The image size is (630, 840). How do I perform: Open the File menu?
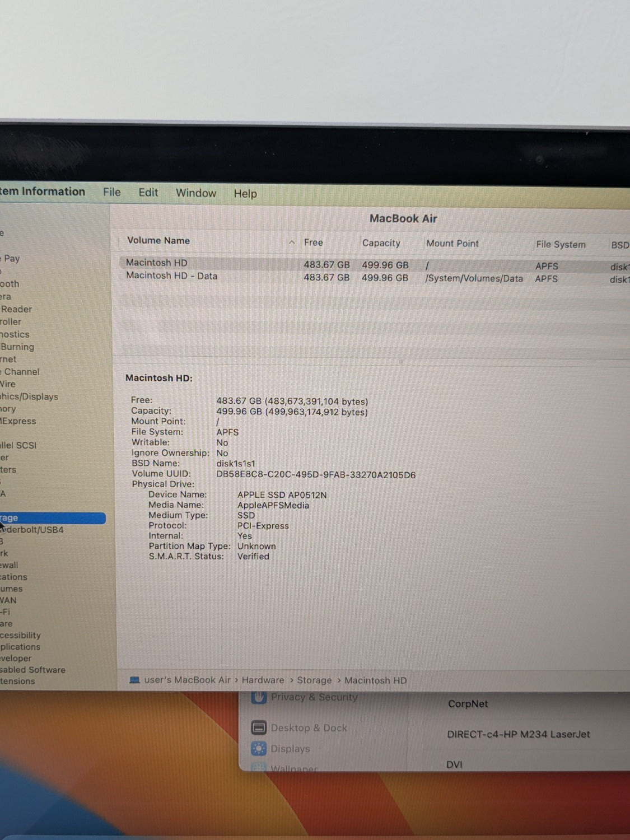coord(111,192)
